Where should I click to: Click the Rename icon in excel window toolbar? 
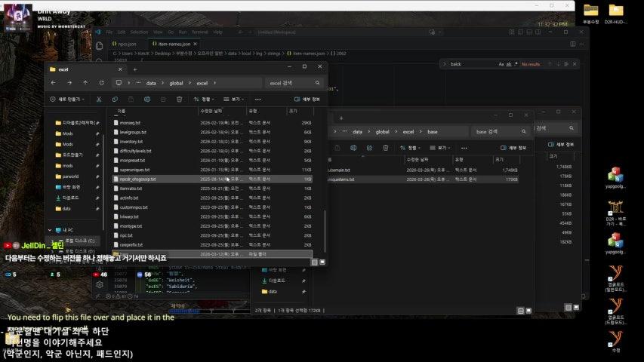pyautogui.click(x=147, y=100)
